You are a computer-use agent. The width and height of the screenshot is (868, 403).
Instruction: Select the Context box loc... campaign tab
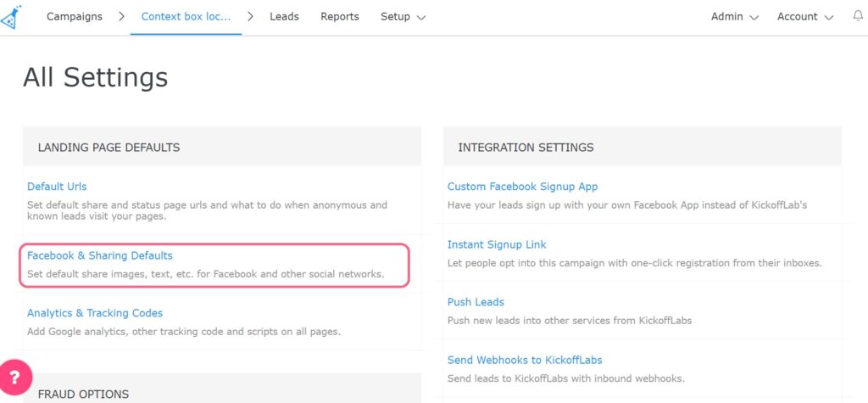(x=186, y=17)
